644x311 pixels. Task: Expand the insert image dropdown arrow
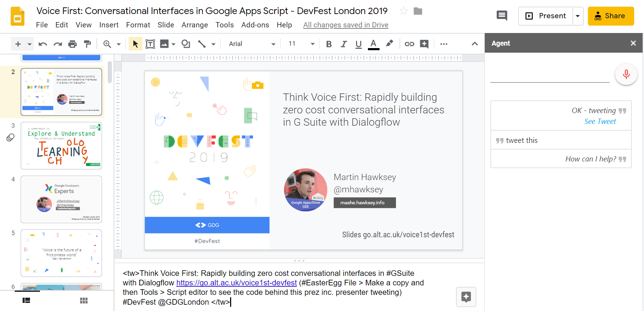pyautogui.click(x=173, y=44)
